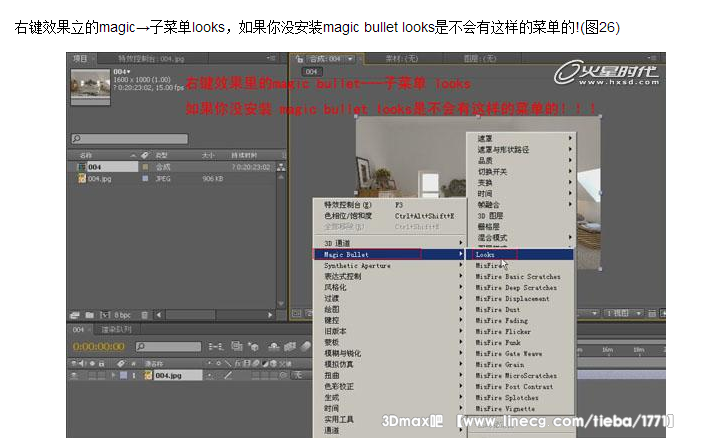Image resolution: width=703 pixels, height=438 pixels.
Task: Choose 3D 通道 menu entry
Action: (x=389, y=243)
